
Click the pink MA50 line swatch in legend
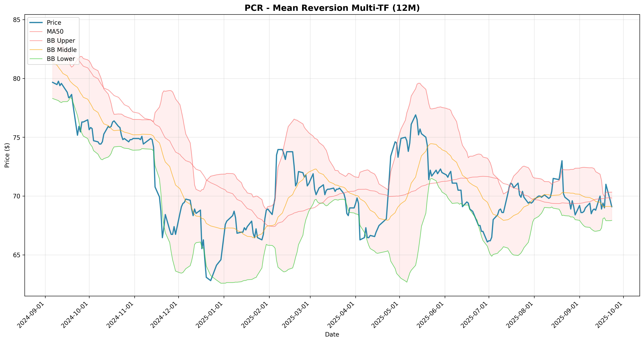(36, 32)
